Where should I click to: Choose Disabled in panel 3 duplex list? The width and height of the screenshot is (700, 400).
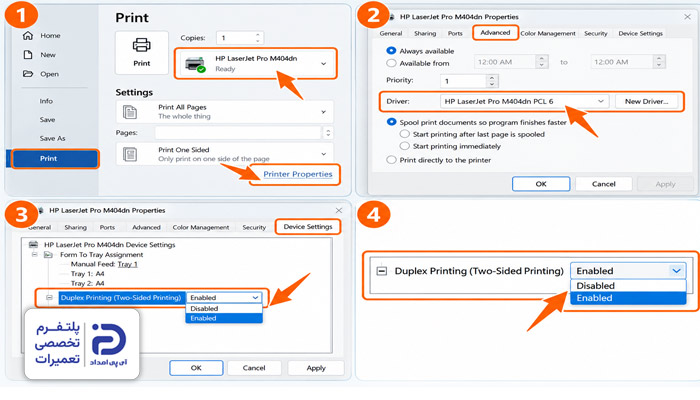coord(224,308)
